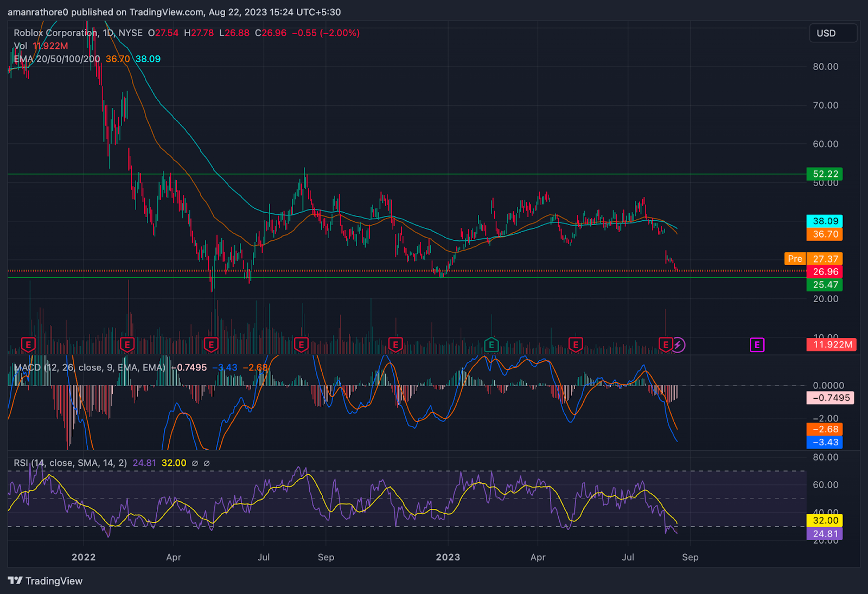Image resolution: width=868 pixels, height=594 pixels.
Task: Open the MACD indicator legend
Action: (90, 367)
